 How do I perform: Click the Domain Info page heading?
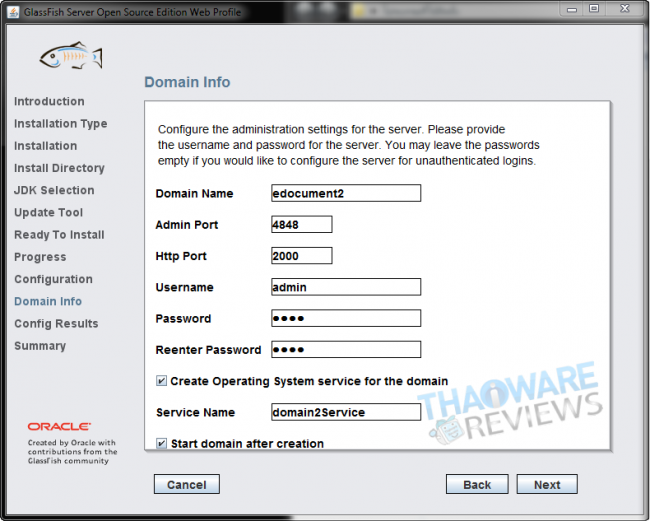pyautogui.click(x=187, y=82)
